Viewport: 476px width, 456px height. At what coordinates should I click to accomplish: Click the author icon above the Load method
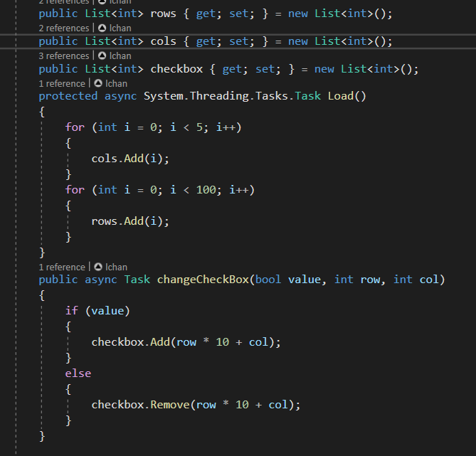click(98, 83)
